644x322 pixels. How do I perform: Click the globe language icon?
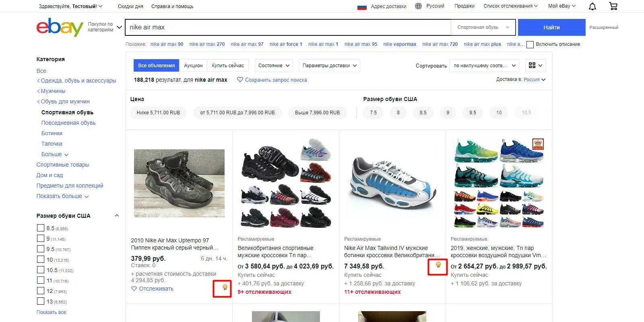click(x=418, y=6)
